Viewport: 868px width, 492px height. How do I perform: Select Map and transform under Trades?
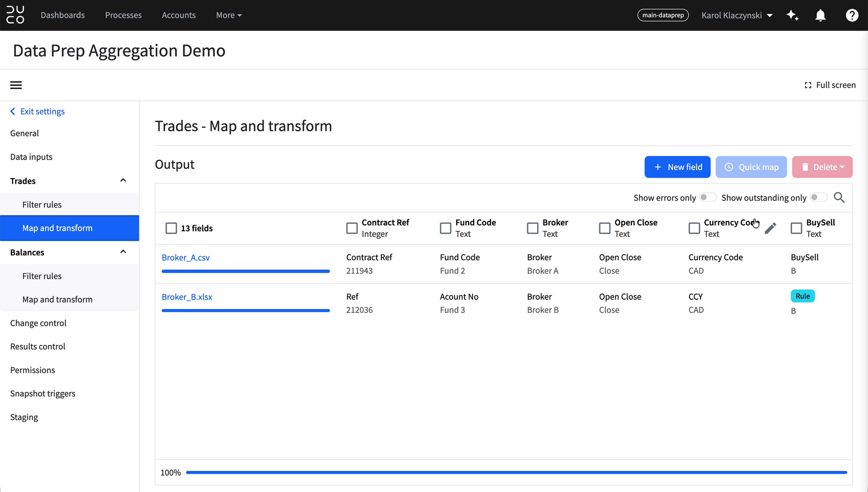[69, 228]
